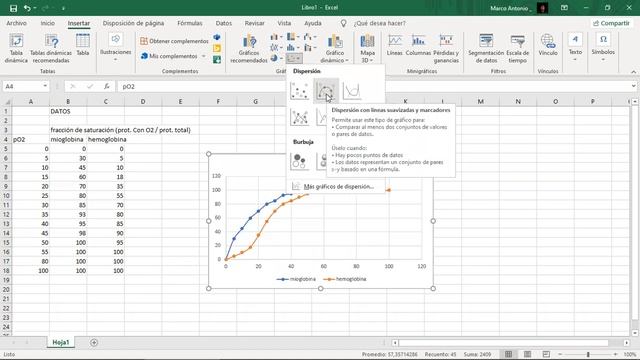Pick scatter with smooth lines, no markers
The image size is (640, 360).
352,91
